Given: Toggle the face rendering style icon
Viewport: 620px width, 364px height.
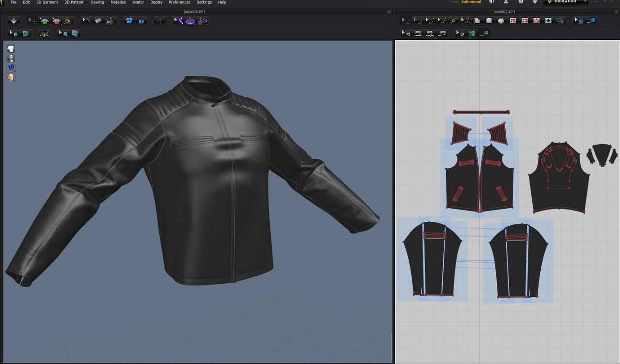Looking at the screenshot, I should [x=10, y=77].
